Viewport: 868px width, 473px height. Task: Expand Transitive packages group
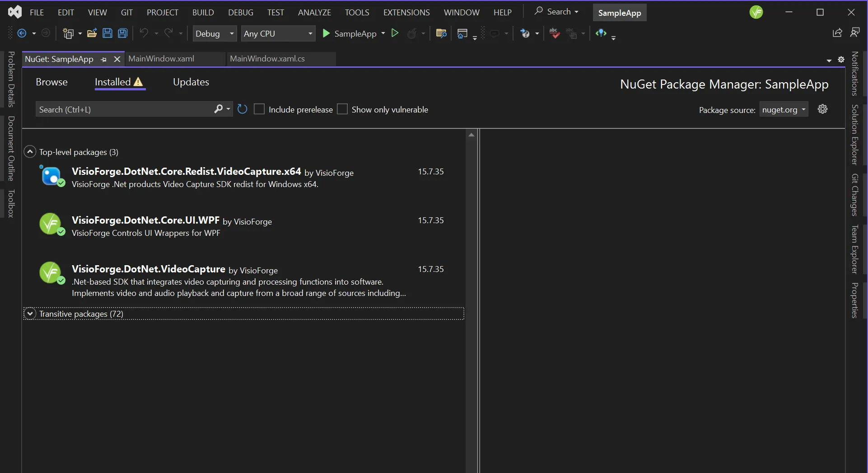[30, 314]
